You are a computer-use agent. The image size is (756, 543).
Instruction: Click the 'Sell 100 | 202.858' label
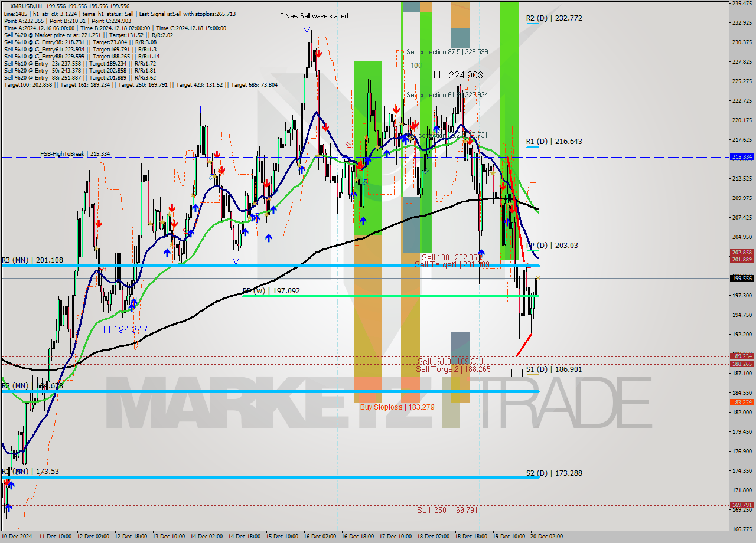click(451, 258)
